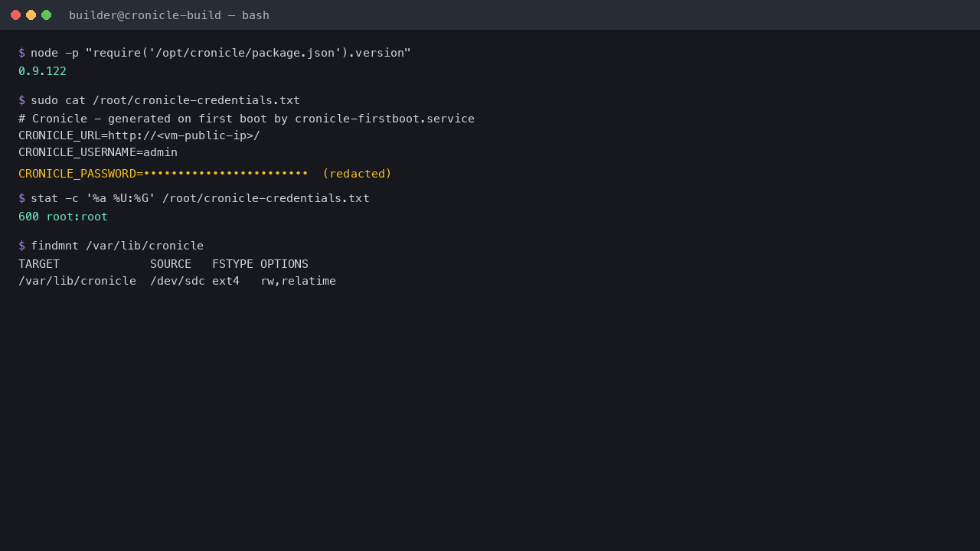Viewport: 980px width, 551px height.
Task: Click the /dev/sdc source value
Action: coord(178,281)
